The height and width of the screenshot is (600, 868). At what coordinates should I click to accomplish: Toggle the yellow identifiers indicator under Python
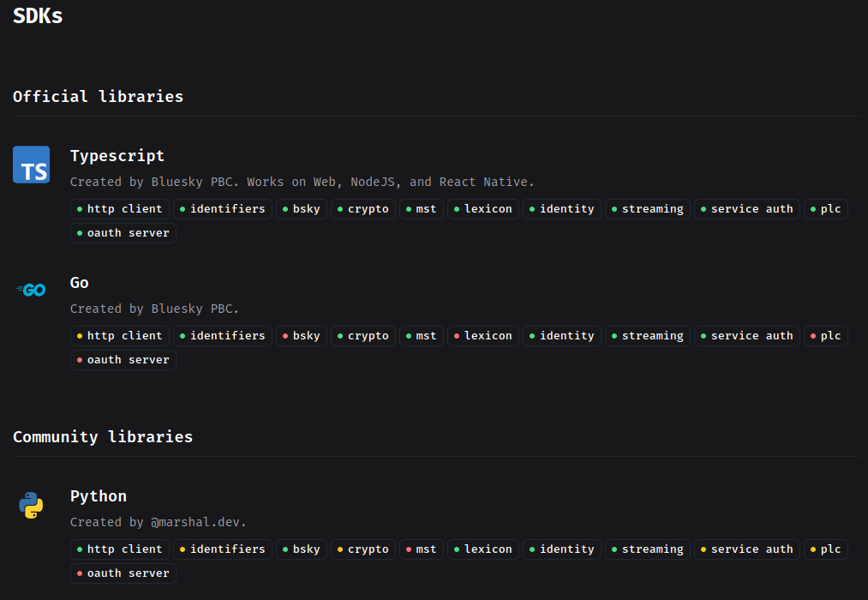183,549
